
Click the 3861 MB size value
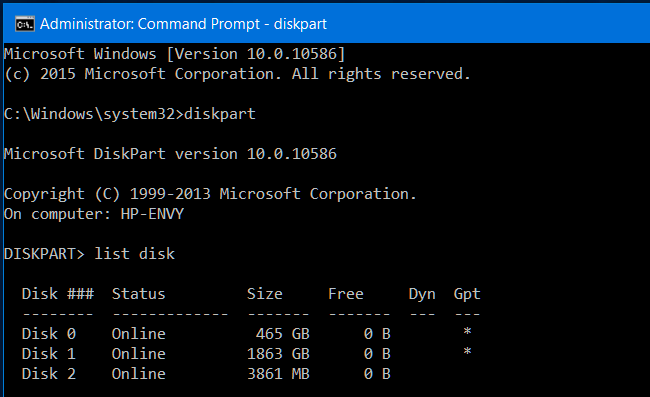click(x=278, y=374)
